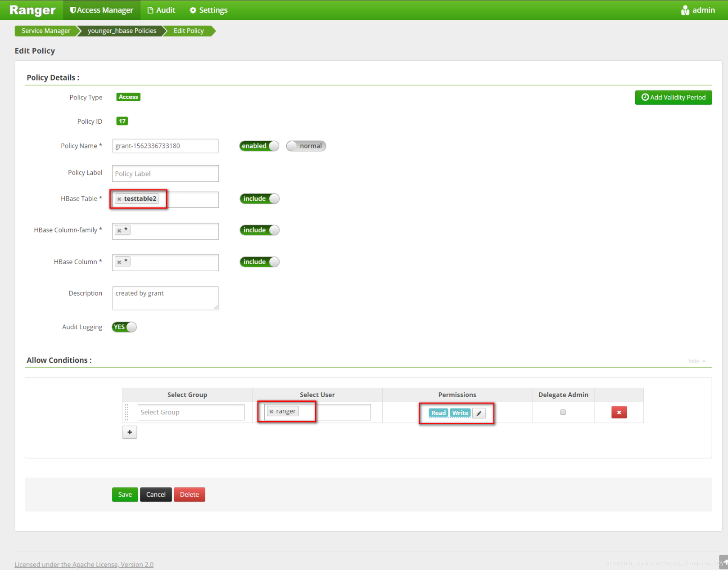
Task: Click the Settings gear icon
Action: [x=193, y=10]
